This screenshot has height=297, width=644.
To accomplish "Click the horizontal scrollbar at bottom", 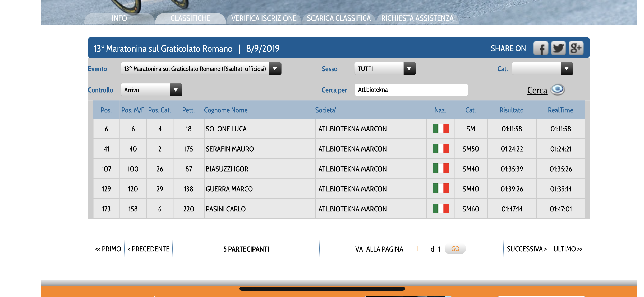I will point(322,289).
